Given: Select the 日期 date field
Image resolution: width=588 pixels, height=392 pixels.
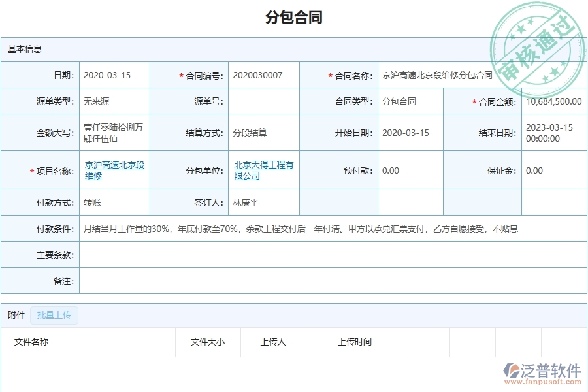Looking at the screenshot, I should pos(108,74).
